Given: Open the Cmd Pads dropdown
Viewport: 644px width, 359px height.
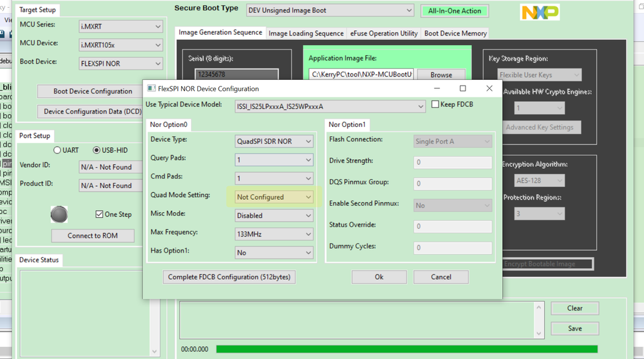Looking at the screenshot, I should pos(274,179).
